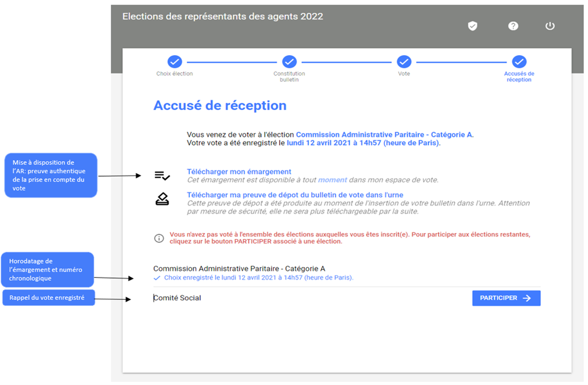Viewport: 588px width, 385px height.
Task: Click Commission Administrative Paritaire - Catégorie A link text
Action: pos(385,134)
